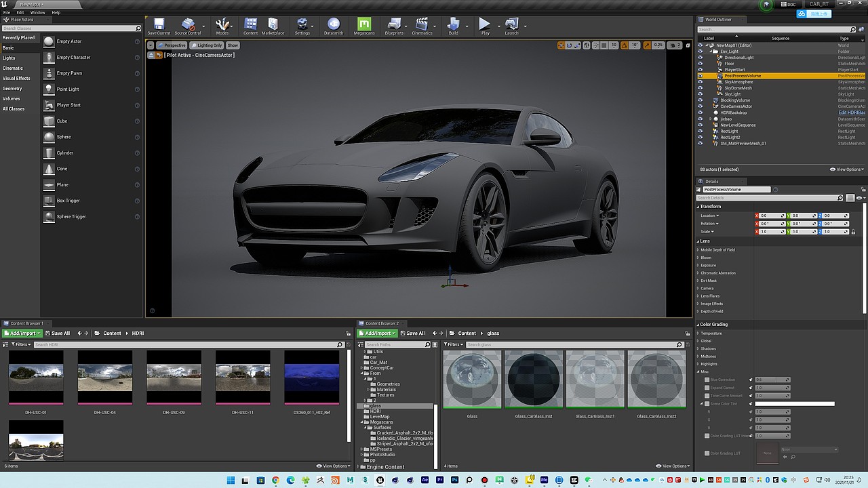Select the Point Light actor icon

pos(49,89)
